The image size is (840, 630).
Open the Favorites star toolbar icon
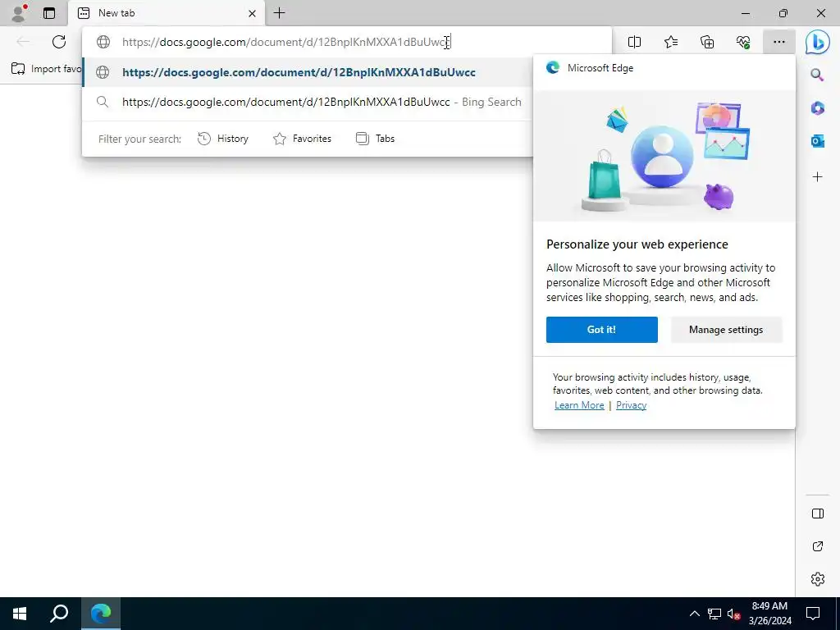tap(671, 42)
